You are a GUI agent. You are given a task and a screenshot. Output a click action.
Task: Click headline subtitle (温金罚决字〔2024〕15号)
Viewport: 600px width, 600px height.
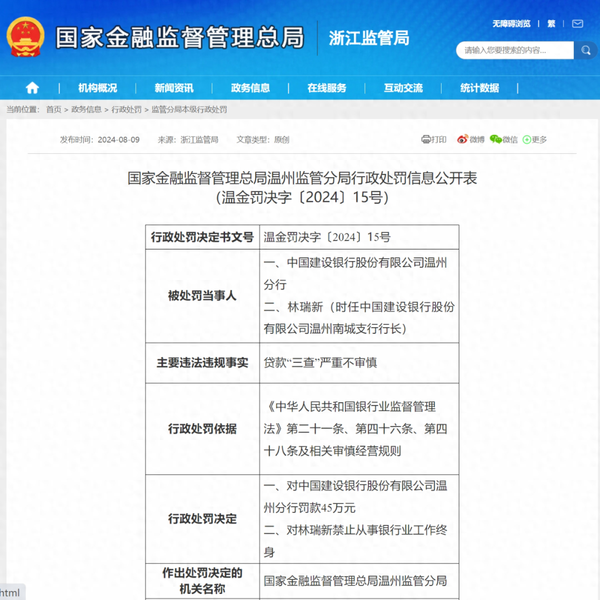[x=302, y=197]
